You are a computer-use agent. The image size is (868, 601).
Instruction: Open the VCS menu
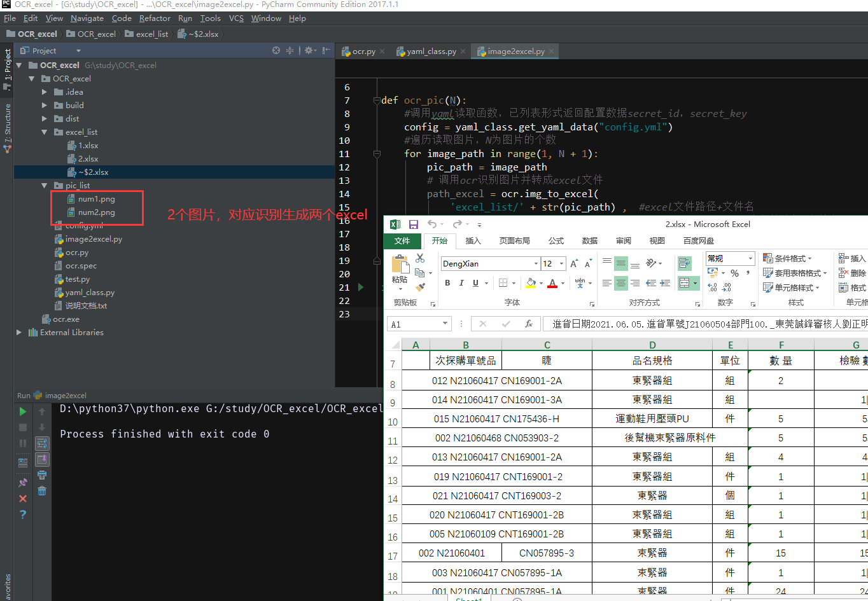click(x=236, y=18)
